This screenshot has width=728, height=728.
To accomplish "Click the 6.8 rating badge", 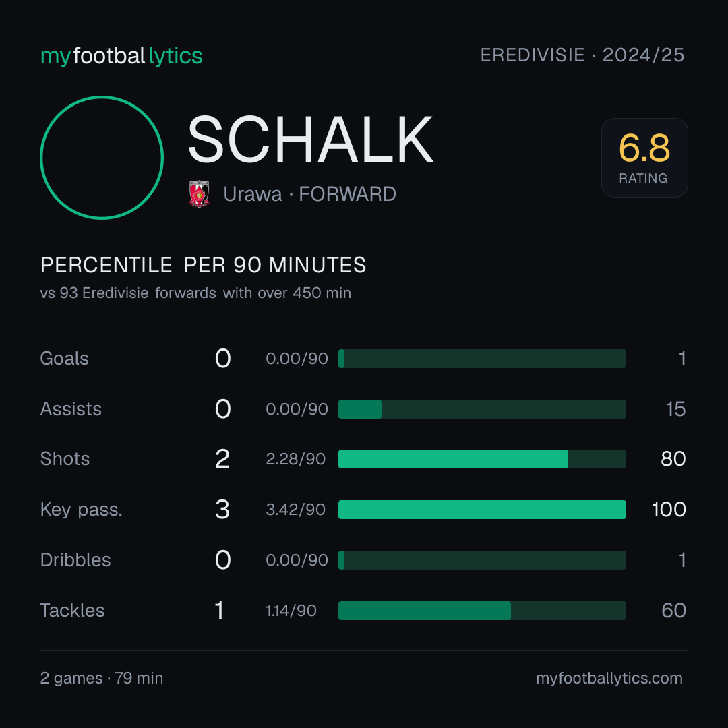I will point(644,157).
